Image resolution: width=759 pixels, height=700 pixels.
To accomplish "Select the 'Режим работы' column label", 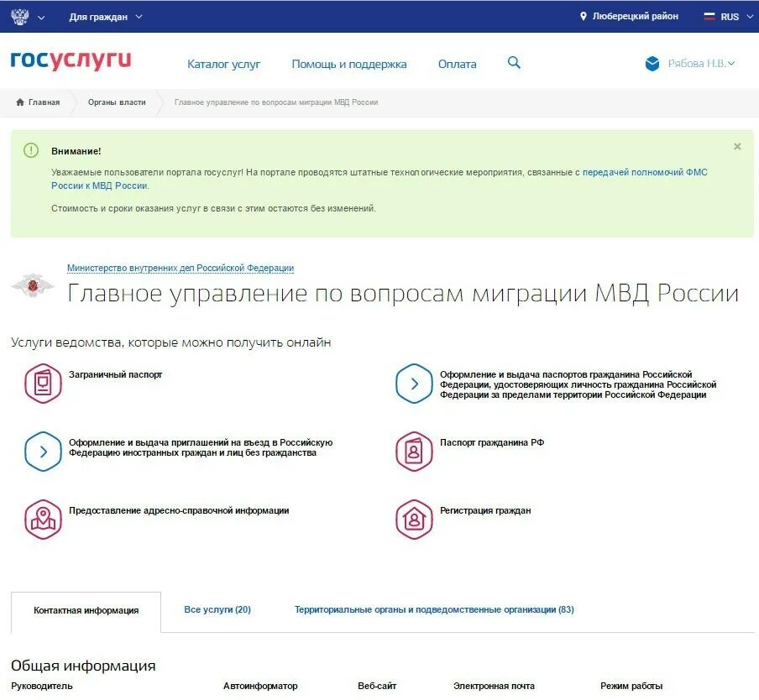I will pos(631,686).
